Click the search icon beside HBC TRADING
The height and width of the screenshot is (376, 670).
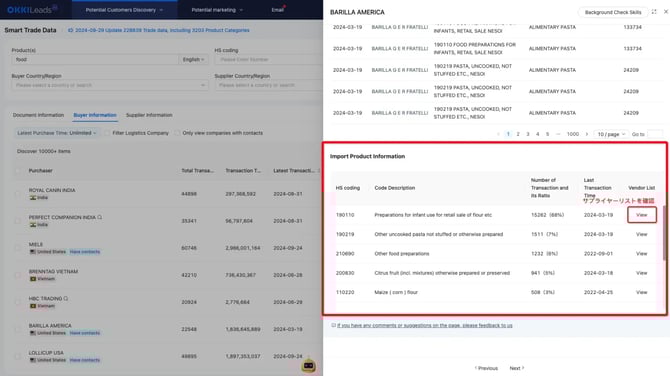coord(66,298)
